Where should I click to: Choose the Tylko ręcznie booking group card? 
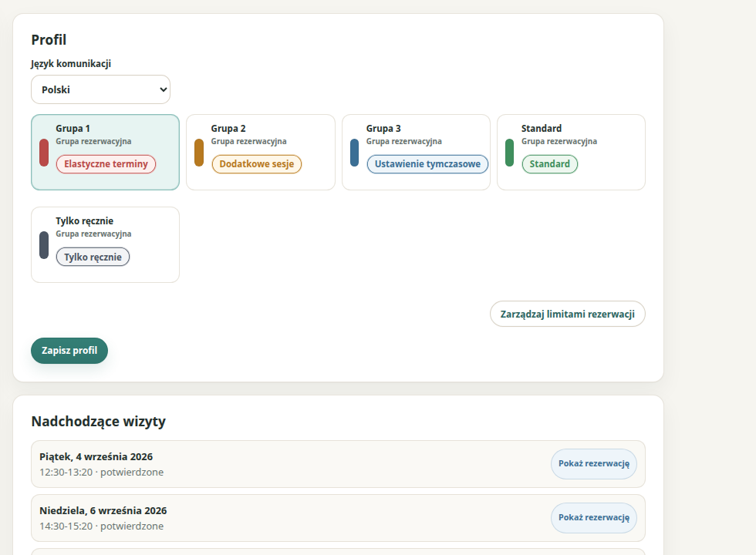tap(105, 245)
